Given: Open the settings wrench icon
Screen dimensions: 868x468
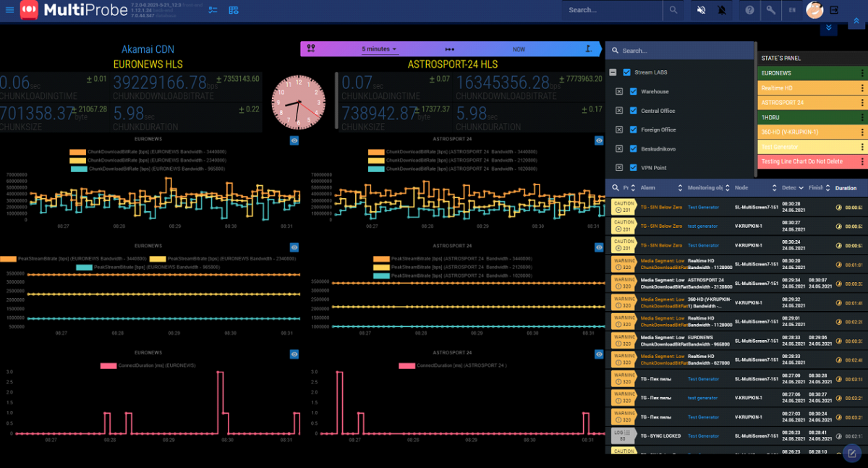Looking at the screenshot, I should (x=771, y=10).
